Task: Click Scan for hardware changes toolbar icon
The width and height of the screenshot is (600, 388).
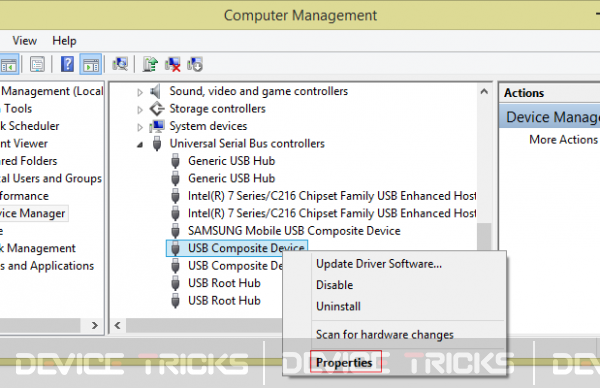Action: (120, 64)
